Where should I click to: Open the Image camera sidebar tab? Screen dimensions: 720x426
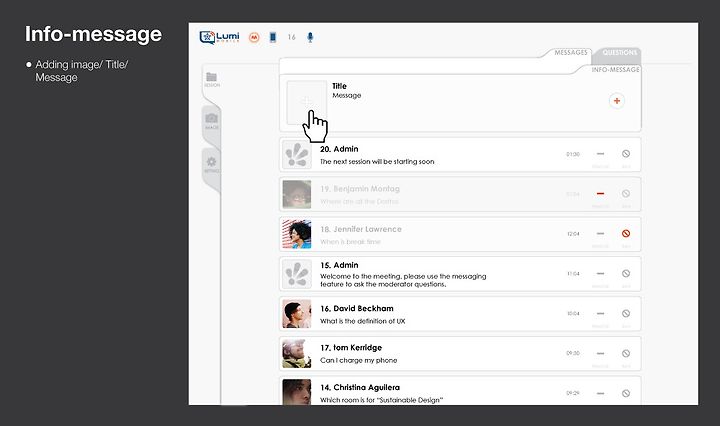[212, 121]
